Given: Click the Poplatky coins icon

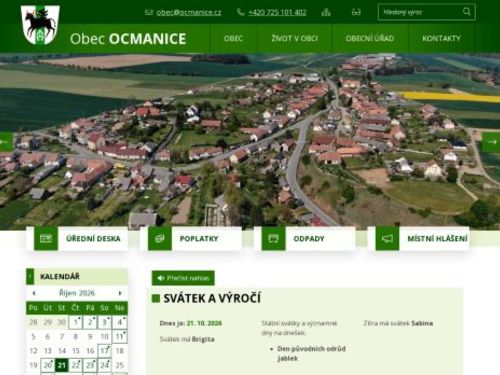Looking at the screenshot, I should click(160, 238).
